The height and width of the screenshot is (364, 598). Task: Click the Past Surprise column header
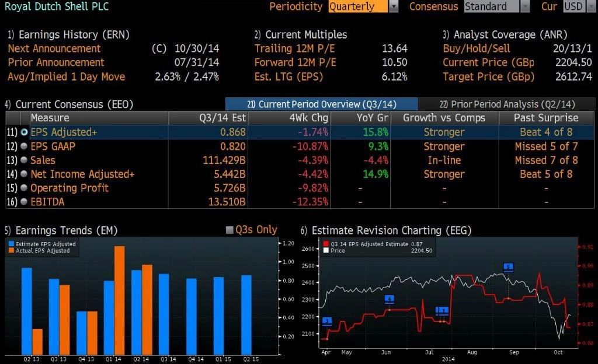[x=547, y=118]
